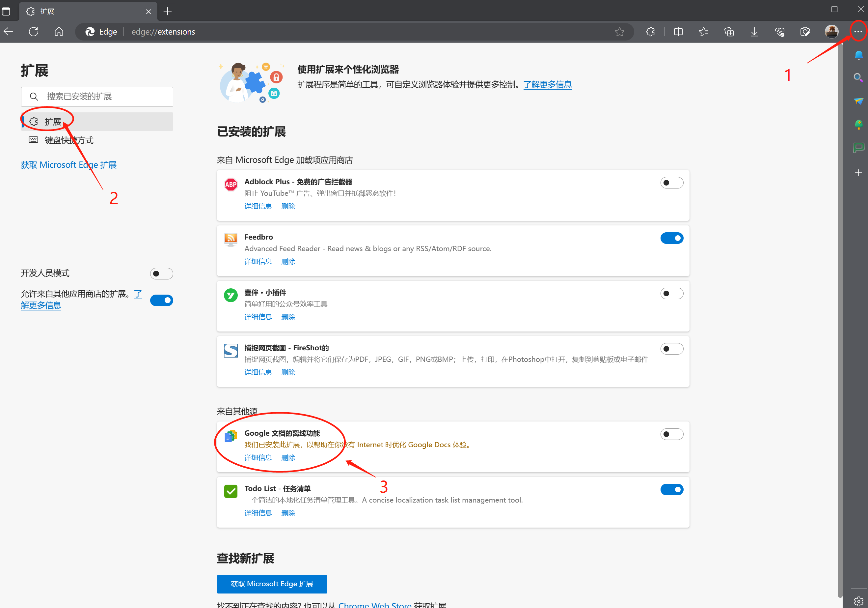Open the Settings and more (...) menu
868x608 pixels.
point(858,32)
